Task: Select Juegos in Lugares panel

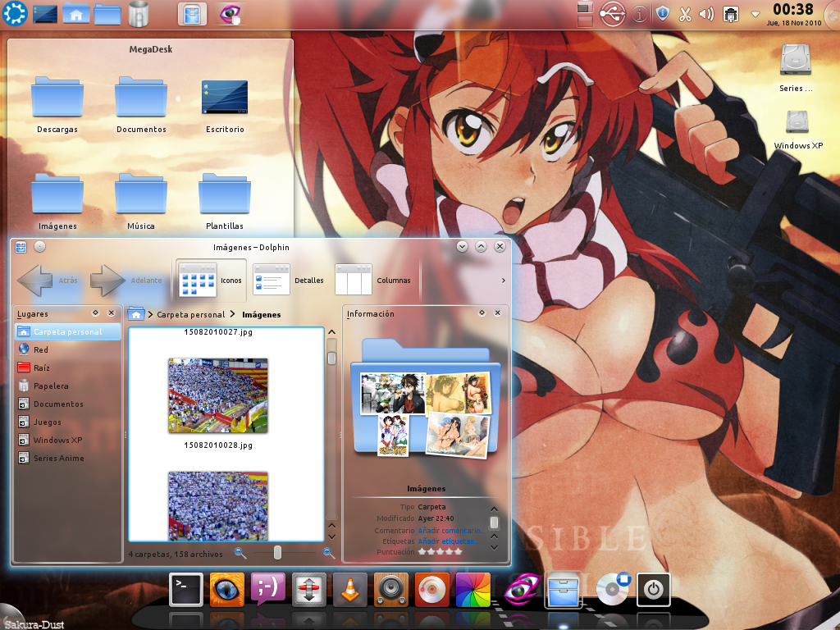Action: tap(67, 422)
